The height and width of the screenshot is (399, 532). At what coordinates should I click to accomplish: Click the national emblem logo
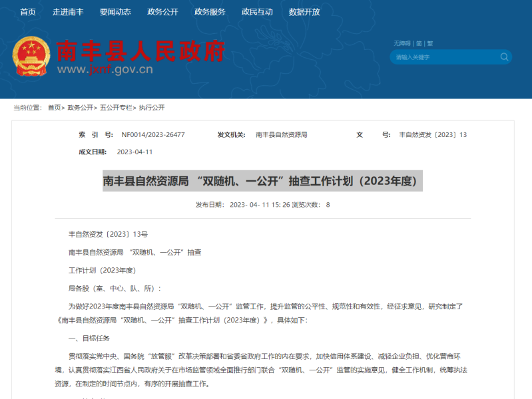(x=31, y=57)
